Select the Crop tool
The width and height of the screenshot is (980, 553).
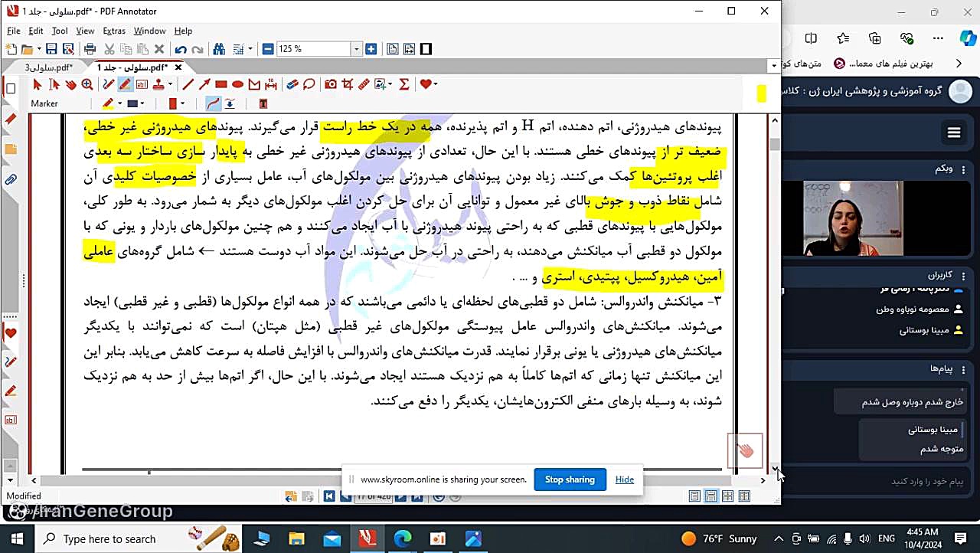pyautogui.click(x=348, y=84)
